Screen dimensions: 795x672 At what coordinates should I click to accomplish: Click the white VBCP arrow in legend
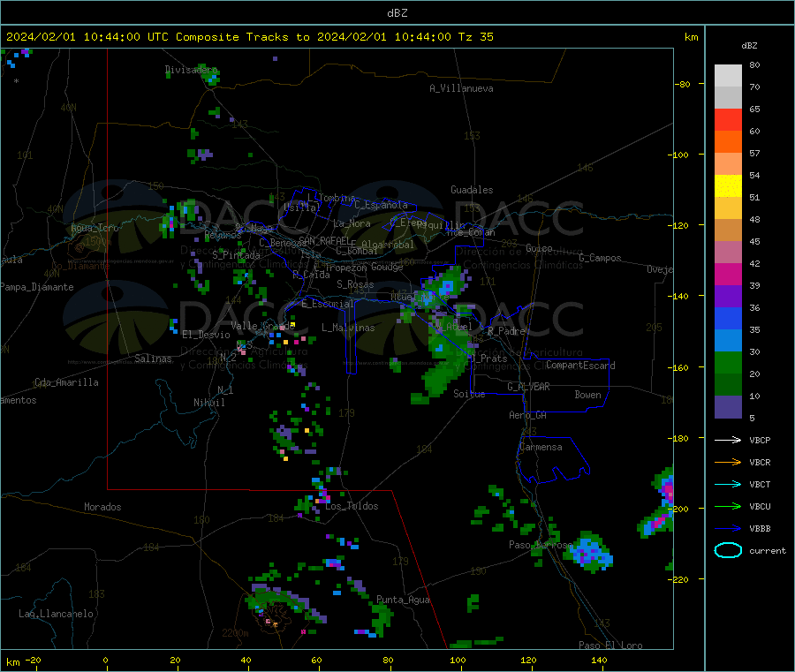728,440
